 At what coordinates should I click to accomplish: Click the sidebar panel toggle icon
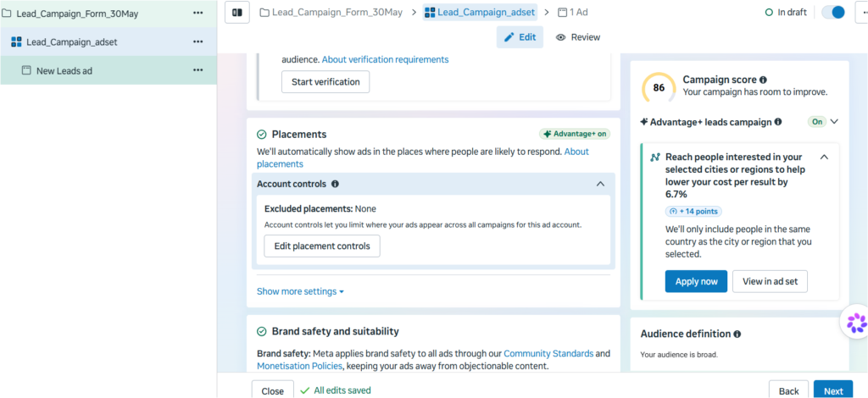pyautogui.click(x=237, y=12)
